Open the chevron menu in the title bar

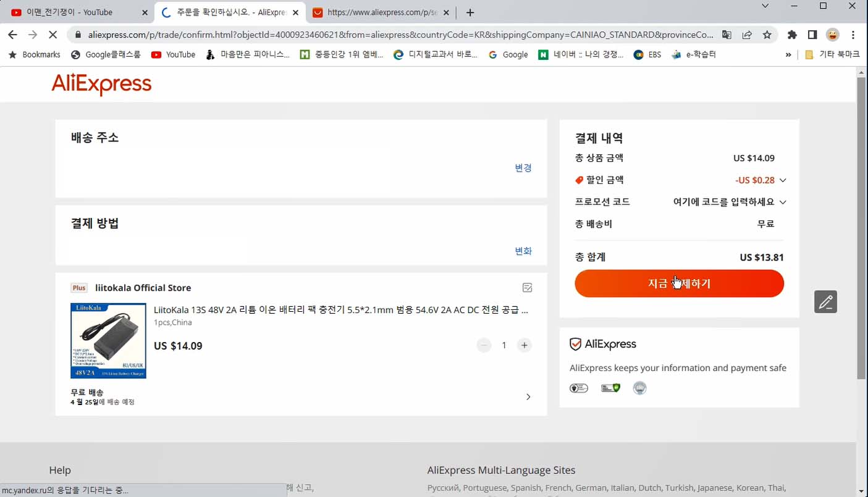[x=765, y=6]
